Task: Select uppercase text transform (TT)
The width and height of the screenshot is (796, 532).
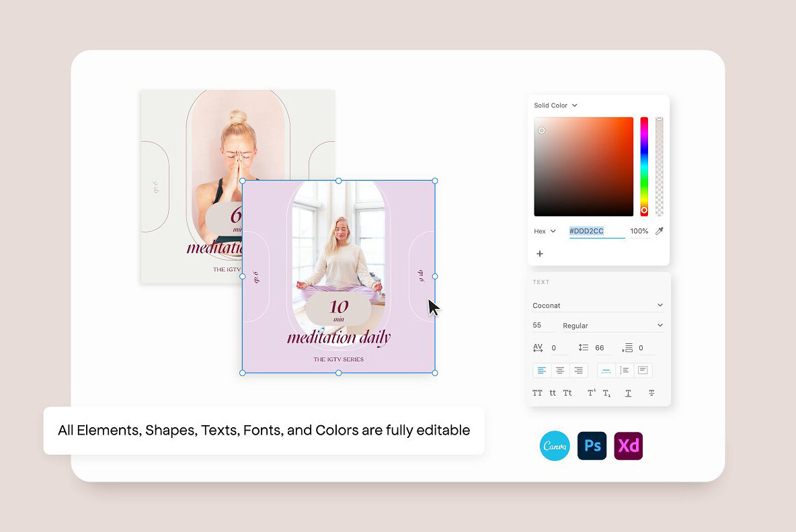Action: pyautogui.click(x=537, y=392)
